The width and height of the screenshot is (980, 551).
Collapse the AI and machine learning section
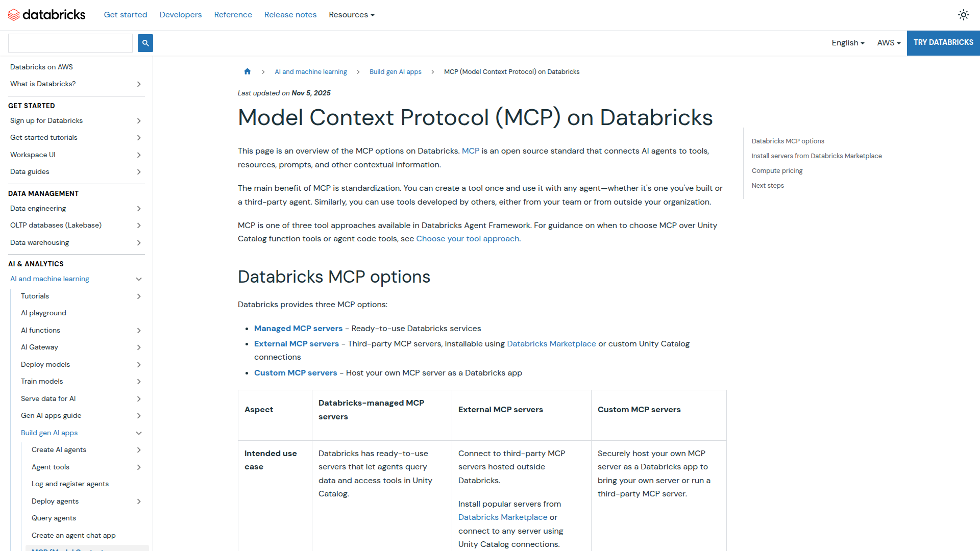(x=138, y=279)
